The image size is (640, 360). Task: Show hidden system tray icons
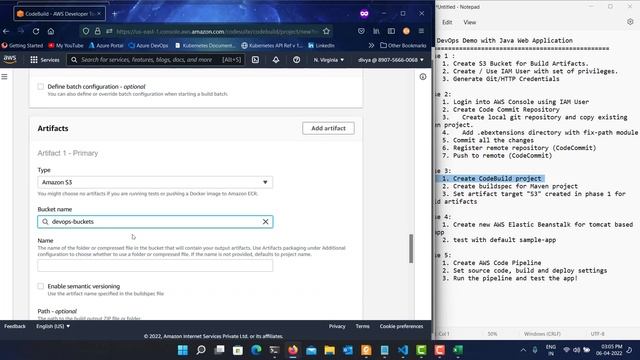click(x=523, y=350)
